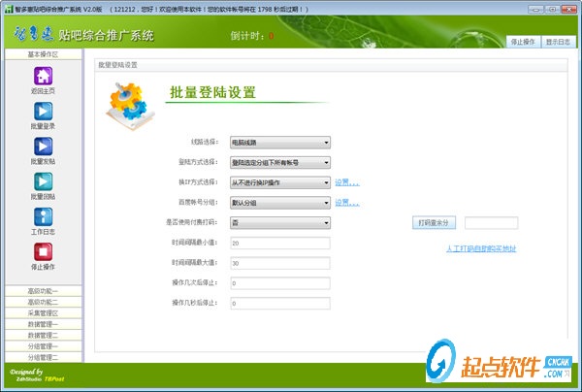Screen dimensions: 582x392
Task: Click the 时间间隔最大值 field showing 30
Action: point(280,263)
